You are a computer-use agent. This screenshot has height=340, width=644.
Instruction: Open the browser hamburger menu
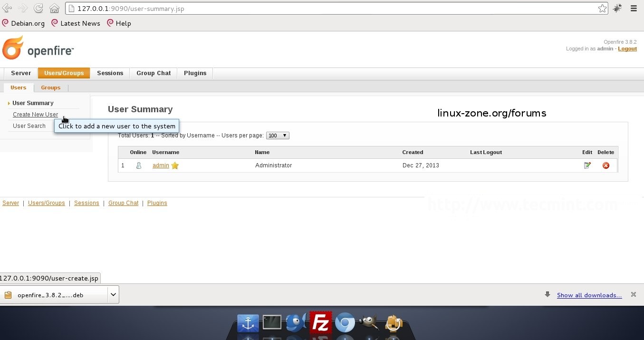pos(633,8)
